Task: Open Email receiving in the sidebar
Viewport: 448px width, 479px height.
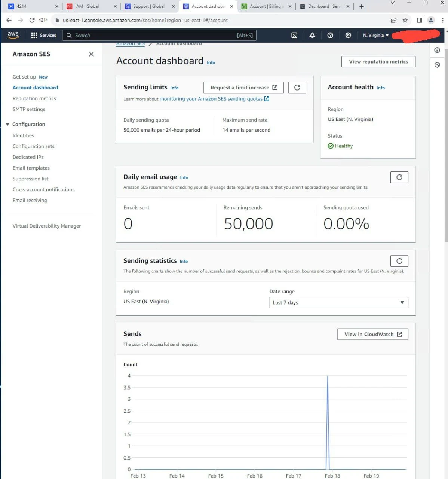Action: click(30, 201)
